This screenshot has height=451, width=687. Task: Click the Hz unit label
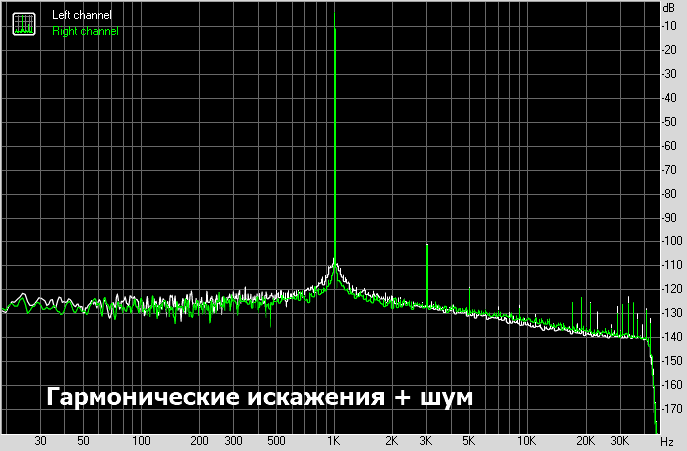pyautogui.click(x=667, y=441)
